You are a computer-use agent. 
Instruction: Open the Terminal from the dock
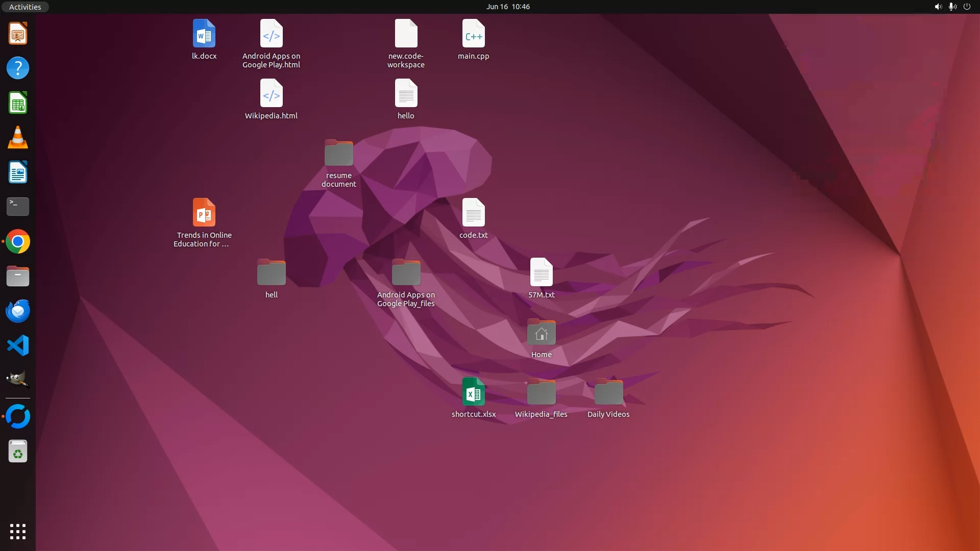(18, 207)
